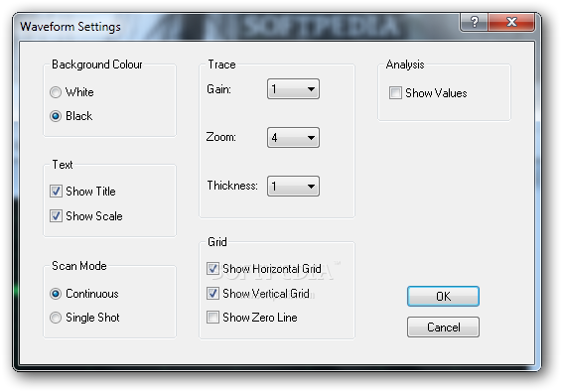562x392 pixels.
Task: Click the Gain dropdown arrow
Action: pyautogui.click(x=311, y=89)
